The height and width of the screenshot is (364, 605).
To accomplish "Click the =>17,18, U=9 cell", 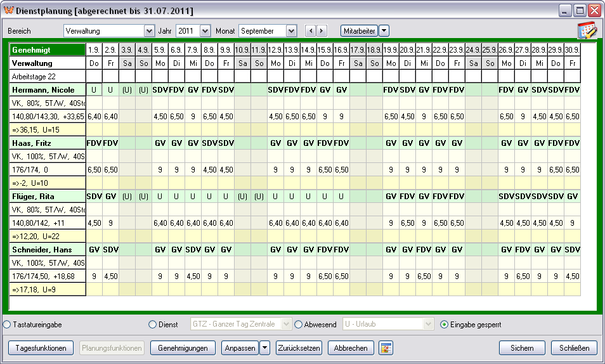I will coord(48,290).
